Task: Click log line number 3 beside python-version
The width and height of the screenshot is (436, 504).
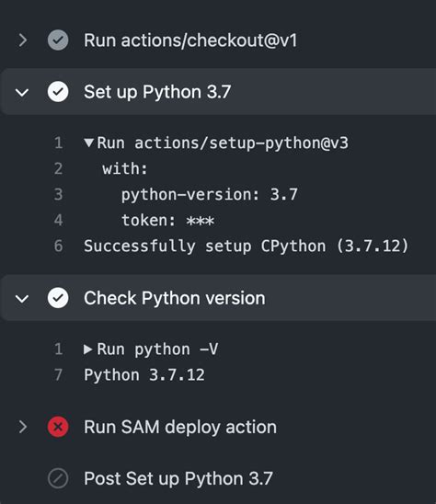Action: point(58,194)
